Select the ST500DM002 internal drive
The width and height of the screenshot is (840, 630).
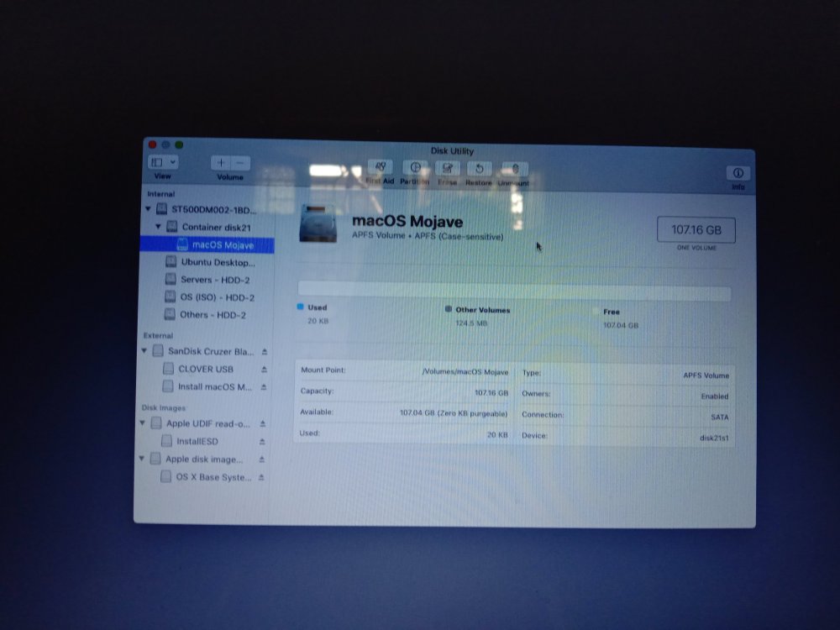click(x=207, y=209)
